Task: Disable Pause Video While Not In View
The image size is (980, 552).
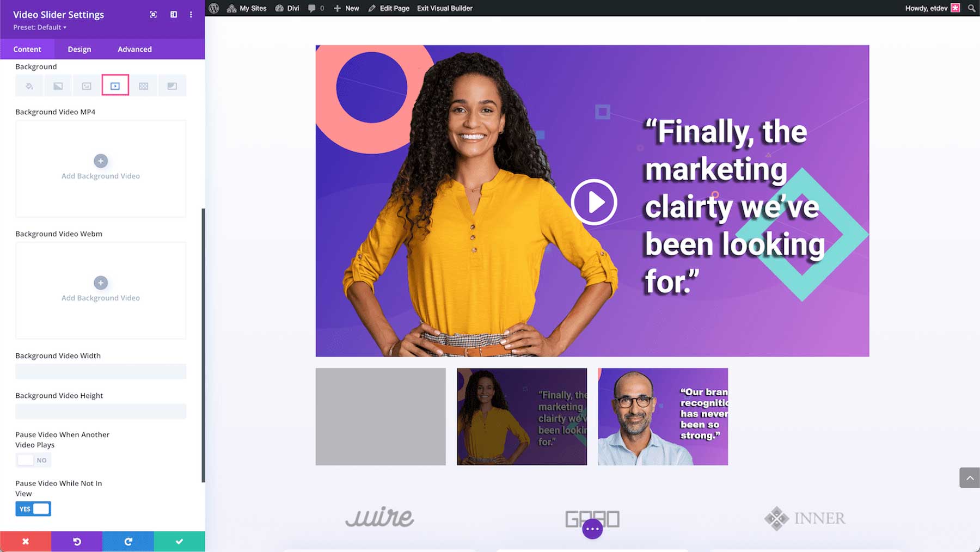Action: point(33,508)
